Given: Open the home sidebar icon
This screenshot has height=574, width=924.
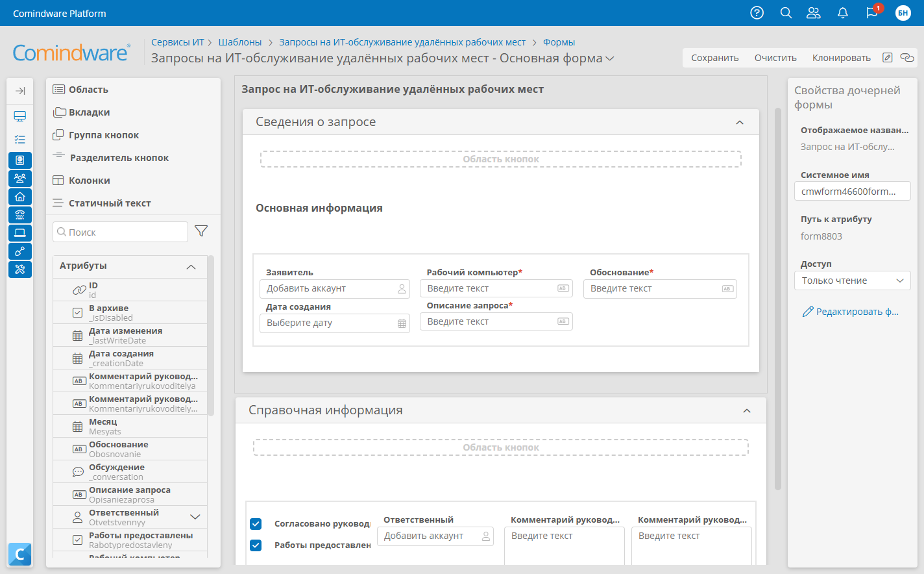Looking at the screenshot, I should (20, 197).
